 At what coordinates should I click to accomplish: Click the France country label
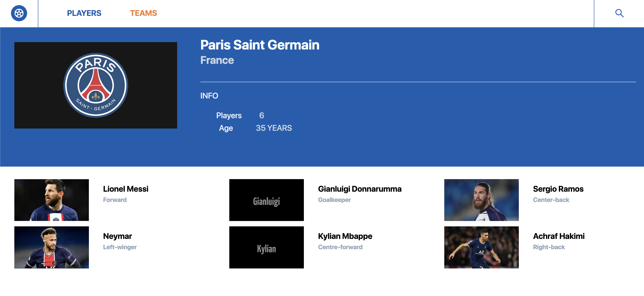tap(217, 60)
